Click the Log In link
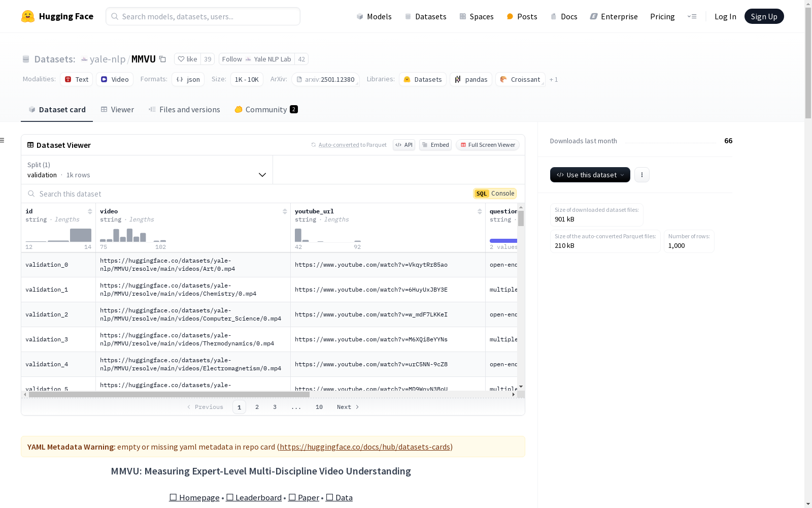The height and width of the screenshot is (508, 812). point(725,16)
